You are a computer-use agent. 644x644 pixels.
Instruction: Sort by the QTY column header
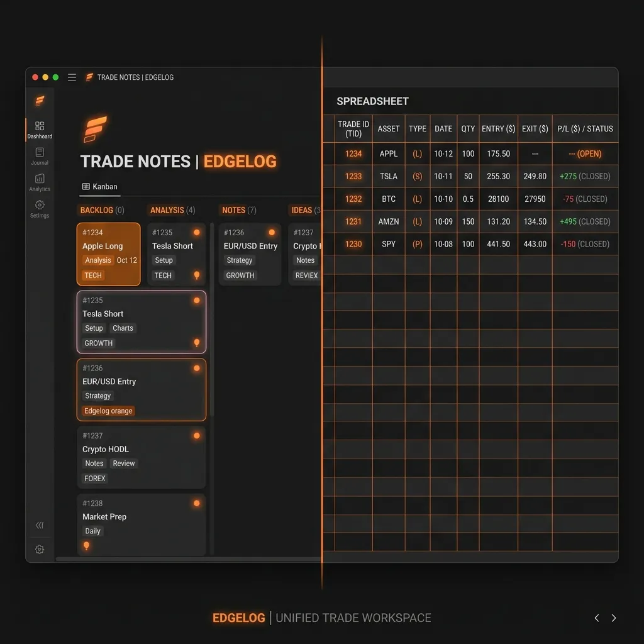(468, 128)
